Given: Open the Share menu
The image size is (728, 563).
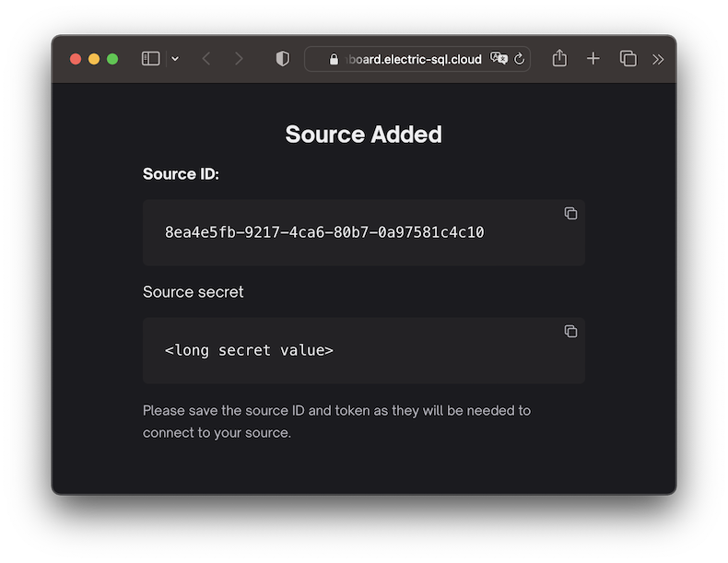Looking at the screenshot, I should [x=559, y=58].
